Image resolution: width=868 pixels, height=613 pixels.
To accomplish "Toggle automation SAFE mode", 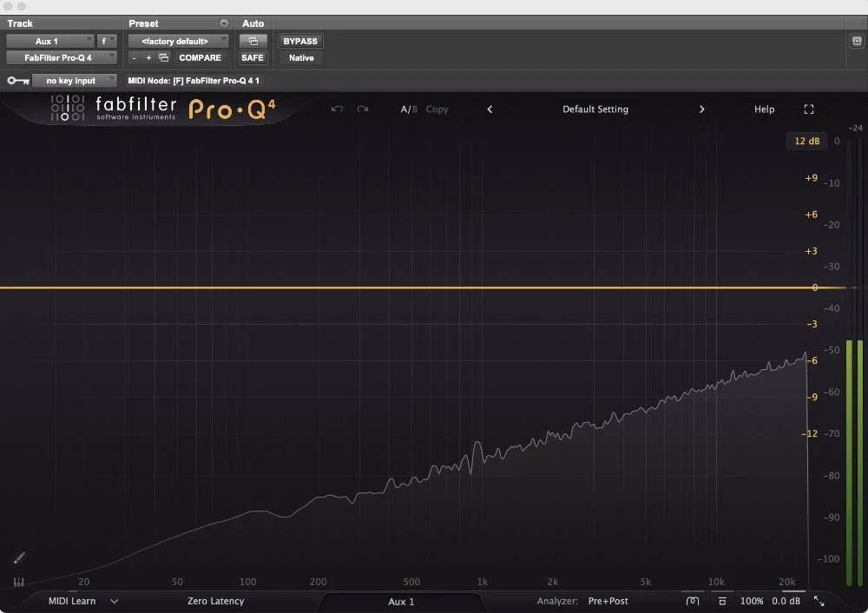I will click(x=253, y=57).
